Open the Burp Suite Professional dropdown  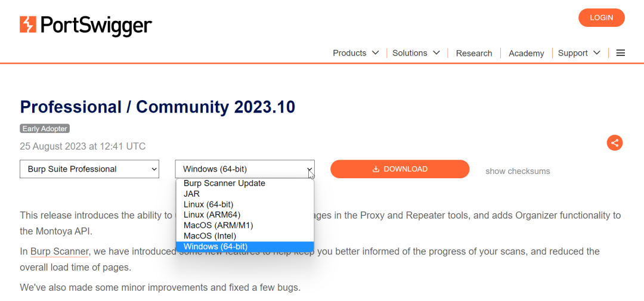coord(89,169)
